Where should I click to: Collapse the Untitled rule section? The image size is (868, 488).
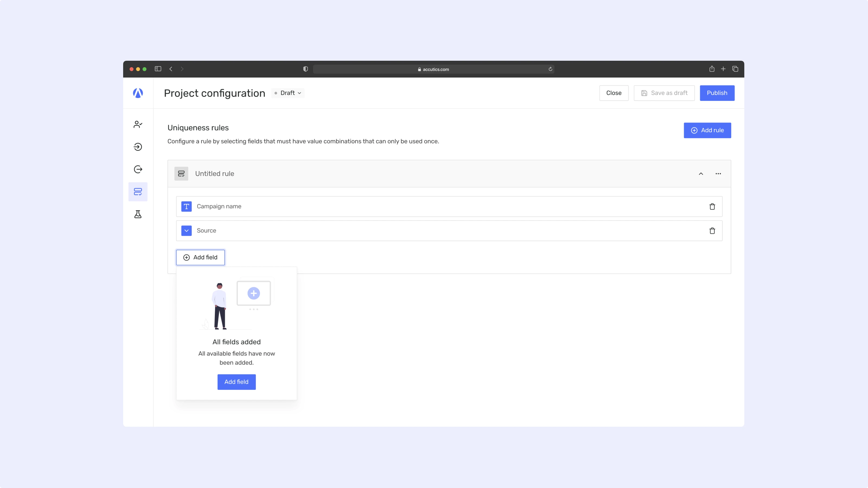tap(701, 174)
